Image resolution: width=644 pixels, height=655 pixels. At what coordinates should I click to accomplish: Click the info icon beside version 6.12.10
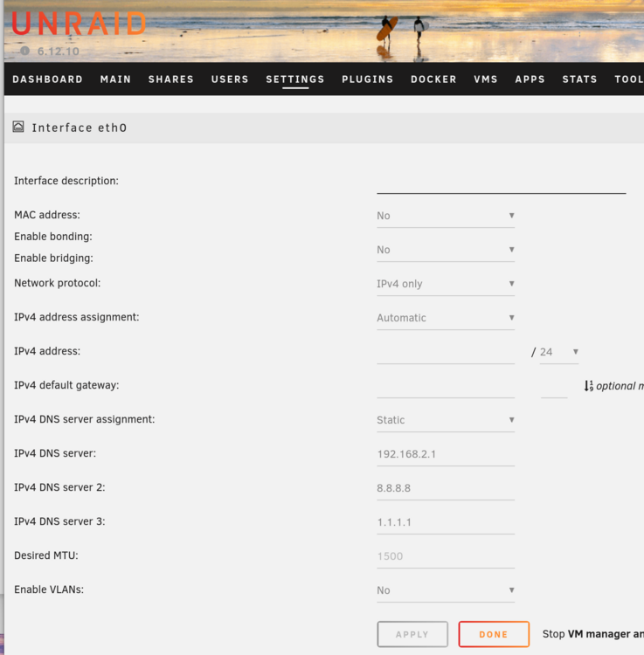[x=25, y=51]
